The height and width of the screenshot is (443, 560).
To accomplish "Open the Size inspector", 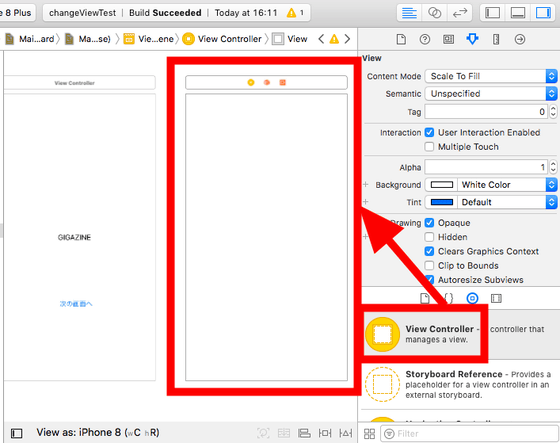I will [x=496, y=39].
